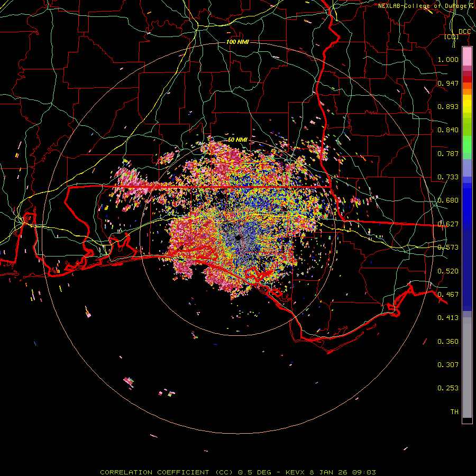Screen dimensions: 476x476
Task: Click the bright green segment of the color bar
Action: coord(467,144)
